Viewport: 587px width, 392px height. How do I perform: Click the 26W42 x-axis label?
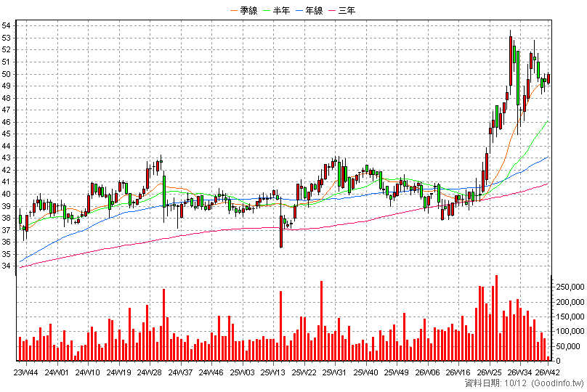(547, 372)
